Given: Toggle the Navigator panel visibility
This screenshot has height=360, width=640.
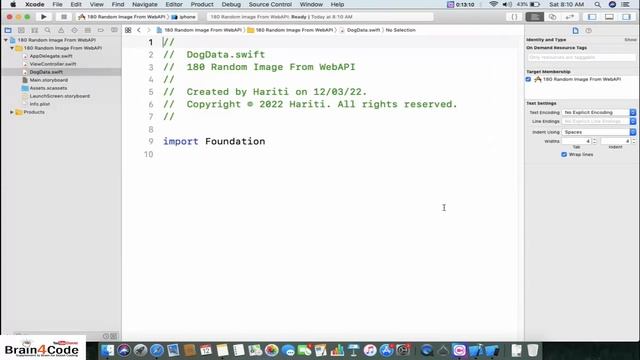Looking at the screenshot, I should pos(592,17).
